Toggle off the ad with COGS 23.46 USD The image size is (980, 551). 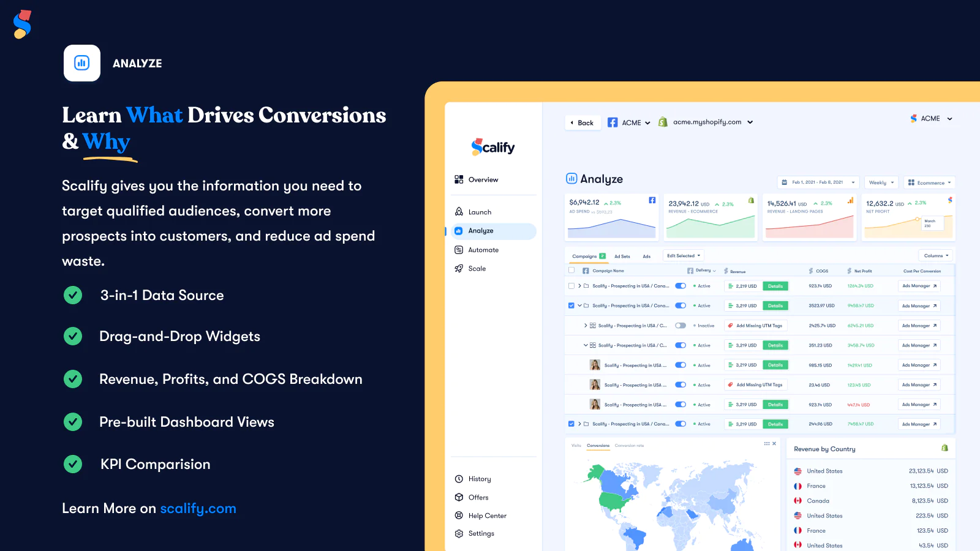[x=680, y=385]
